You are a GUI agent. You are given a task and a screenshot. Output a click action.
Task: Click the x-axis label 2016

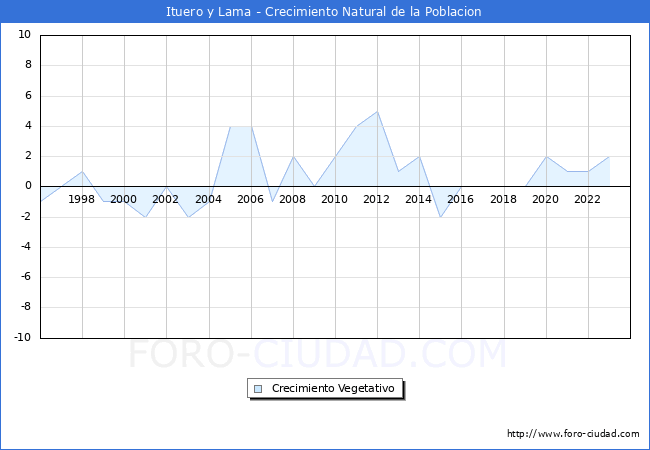[x=461, y=199]
